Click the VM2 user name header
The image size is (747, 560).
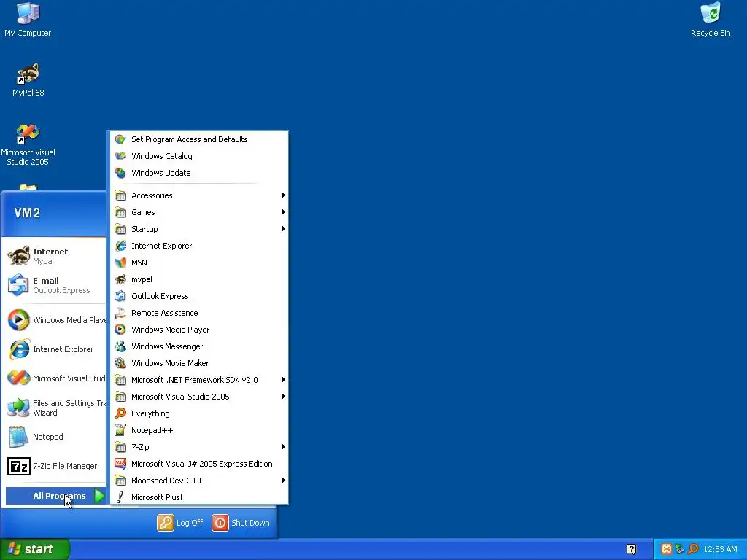(x=27, y=213)
